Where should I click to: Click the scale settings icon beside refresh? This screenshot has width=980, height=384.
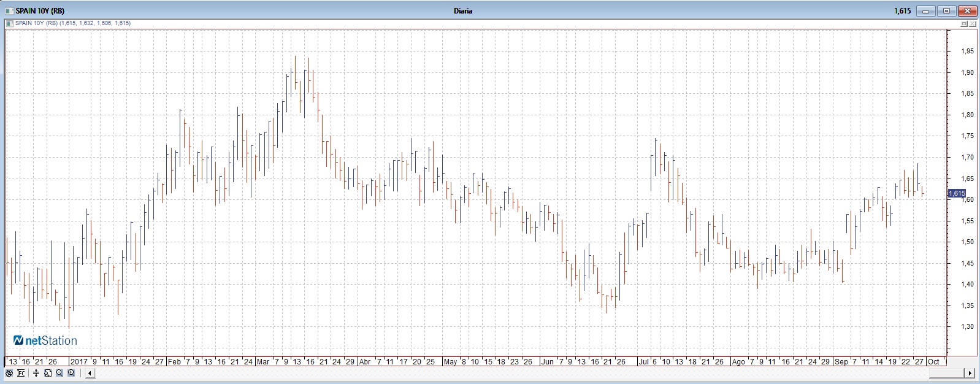(21, 373)
